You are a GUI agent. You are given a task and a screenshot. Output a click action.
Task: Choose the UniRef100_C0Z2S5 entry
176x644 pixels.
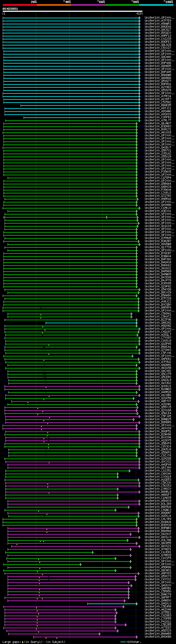coord(158,39)
